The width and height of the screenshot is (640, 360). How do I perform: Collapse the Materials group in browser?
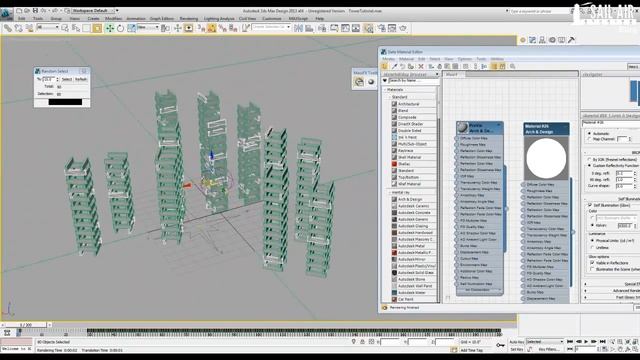pyautogui.click(x=385, y=89)
